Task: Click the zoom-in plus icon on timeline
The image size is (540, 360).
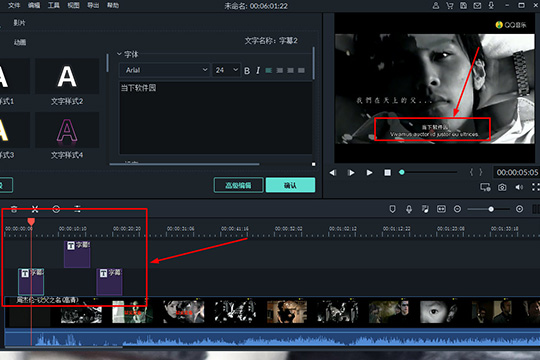Action: pos(519,209)
